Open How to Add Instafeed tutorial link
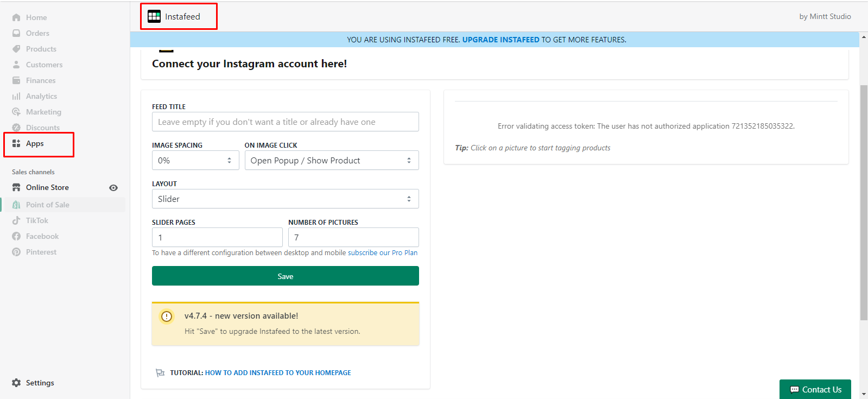 [x=278, y=372]
